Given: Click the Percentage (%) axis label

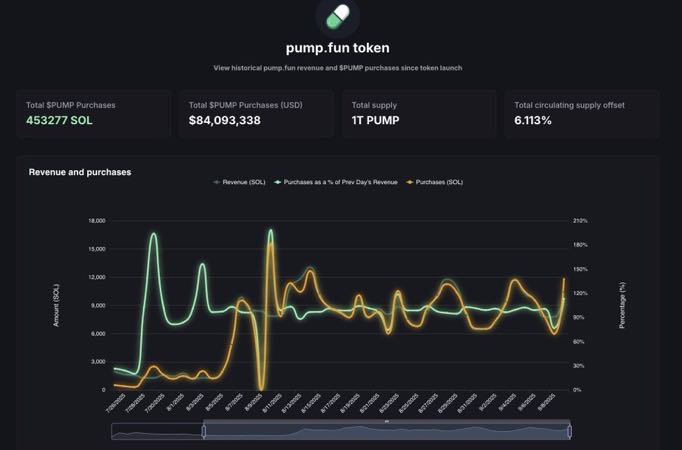Looking at the screenshot, I should (622, 305).
